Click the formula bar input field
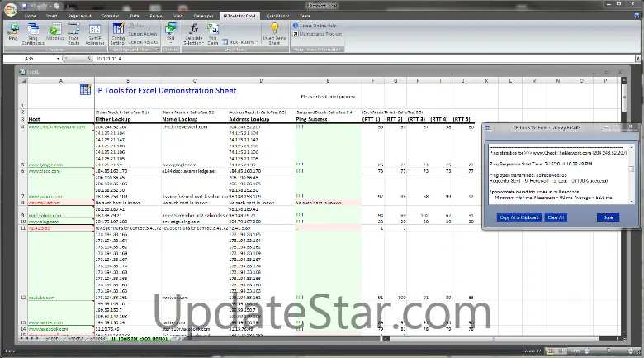The image size is (644, 358). point(363,59)
